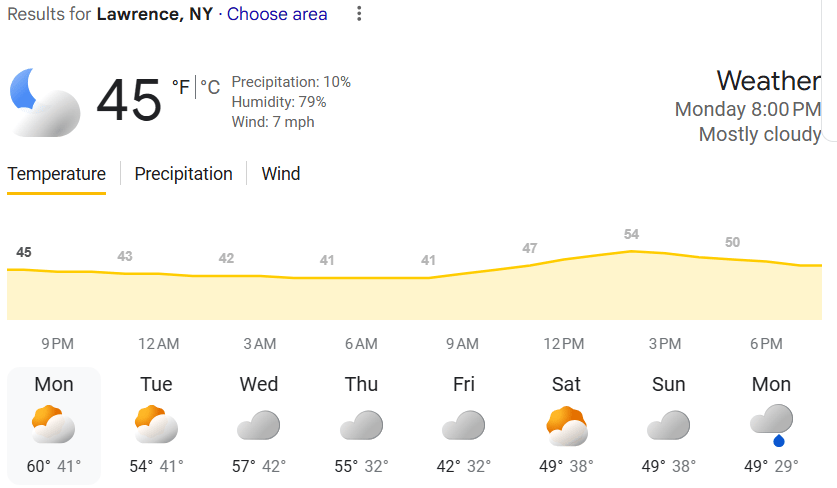Choose a different area for results

point(277,14)
